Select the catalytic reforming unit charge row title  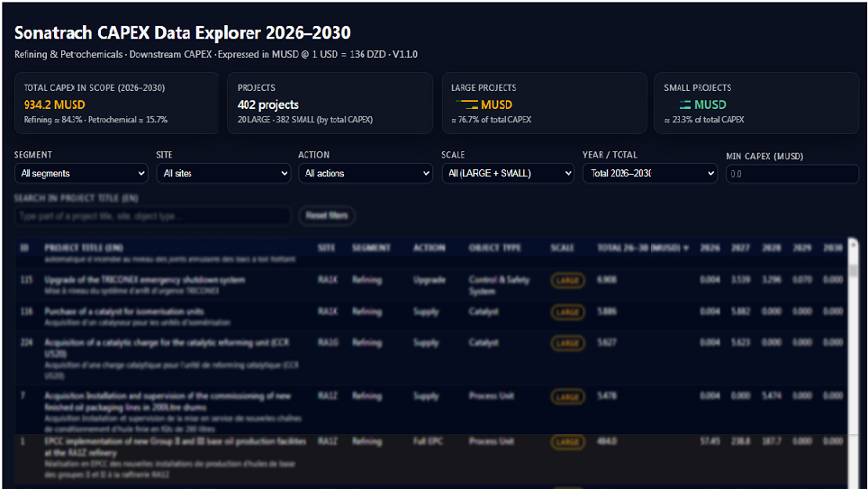tap(167, 349)
